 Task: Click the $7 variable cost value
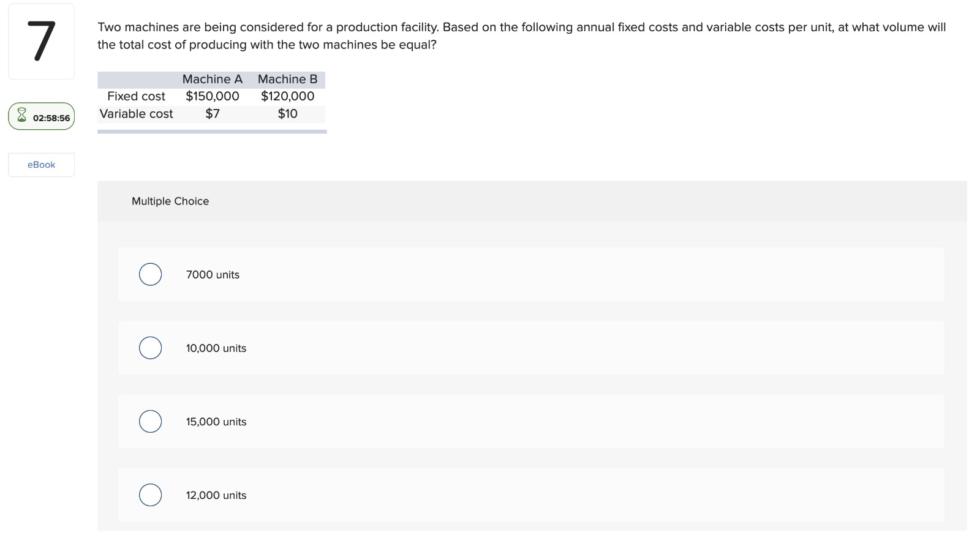click(x=212, y=114)
